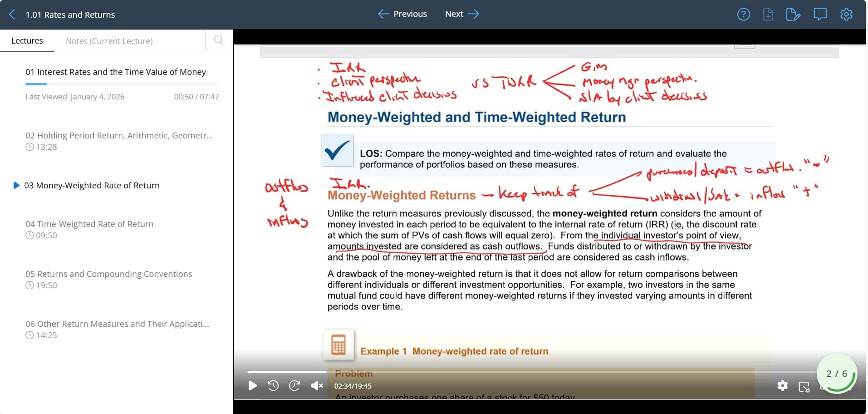Image resolution: width=868 pixels, height=414 pixels.
Task: Open video player settings gear
Action: coord(782,386)
